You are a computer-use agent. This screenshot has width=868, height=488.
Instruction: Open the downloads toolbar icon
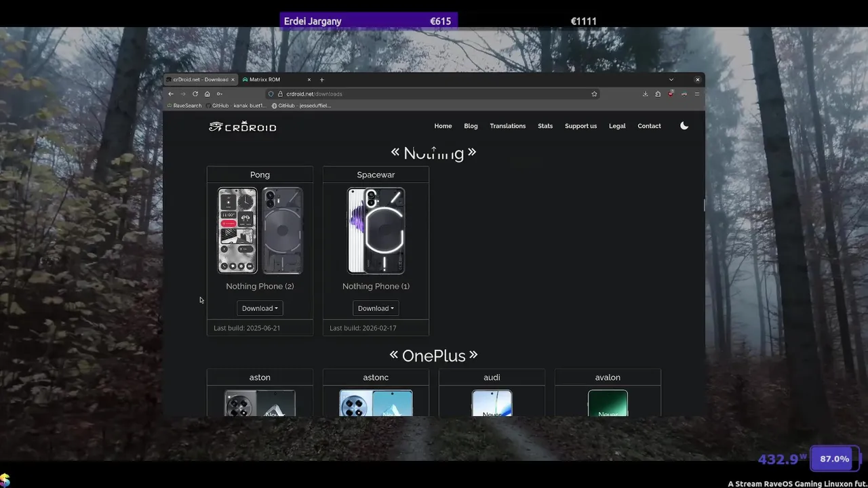coord(645,94)
